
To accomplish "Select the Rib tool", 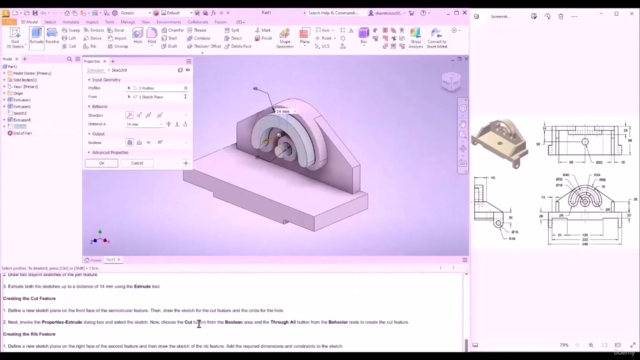I will (x=90, y=46).
